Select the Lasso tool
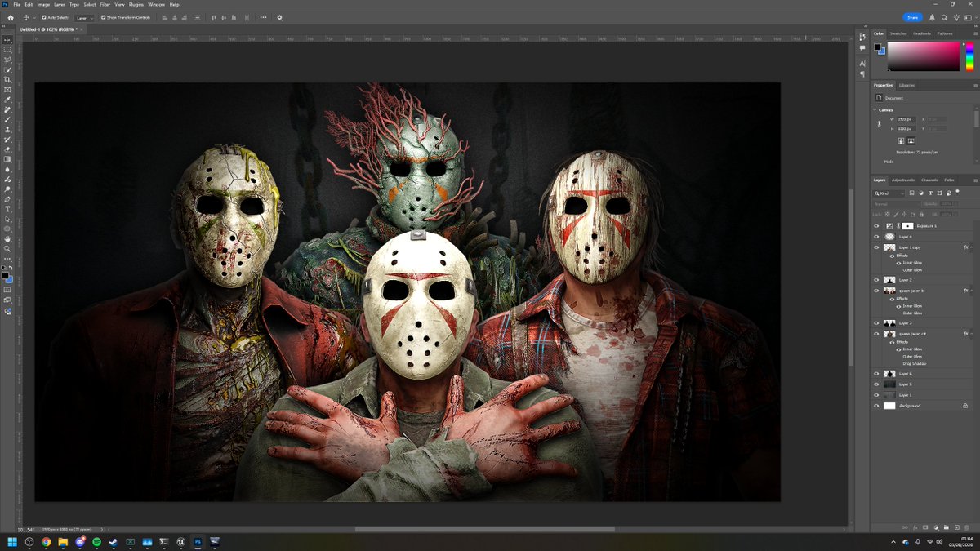The image size is (980, 551). pyautogui.click(x=7, y=60)
